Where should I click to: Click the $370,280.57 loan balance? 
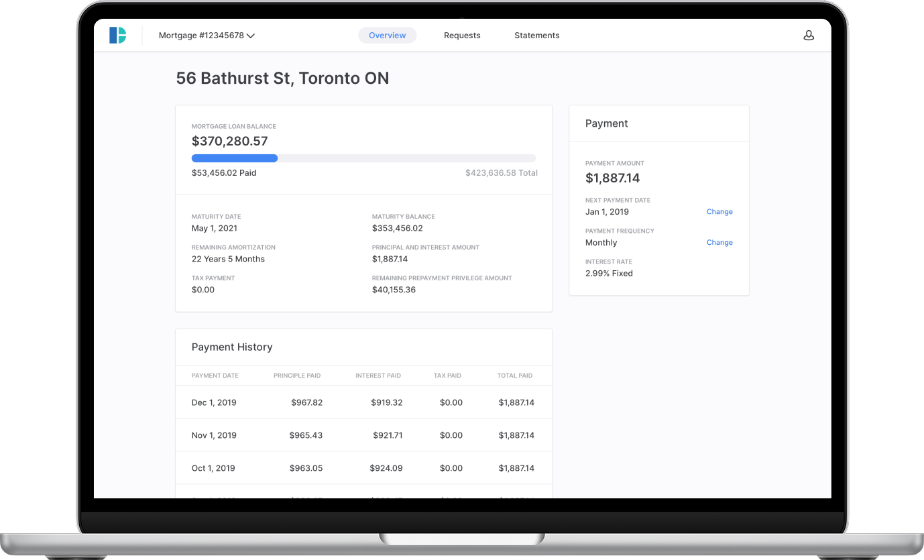[229, 142]
